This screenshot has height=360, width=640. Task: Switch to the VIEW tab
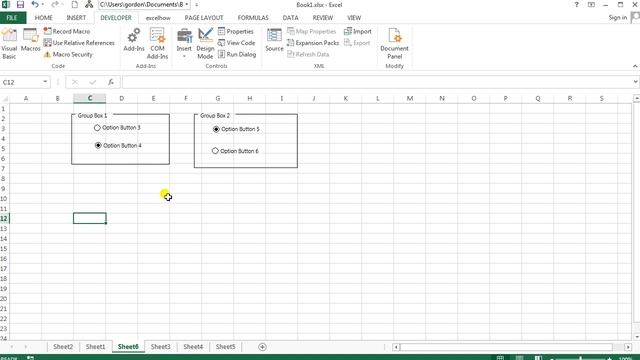tap(354, 18)
